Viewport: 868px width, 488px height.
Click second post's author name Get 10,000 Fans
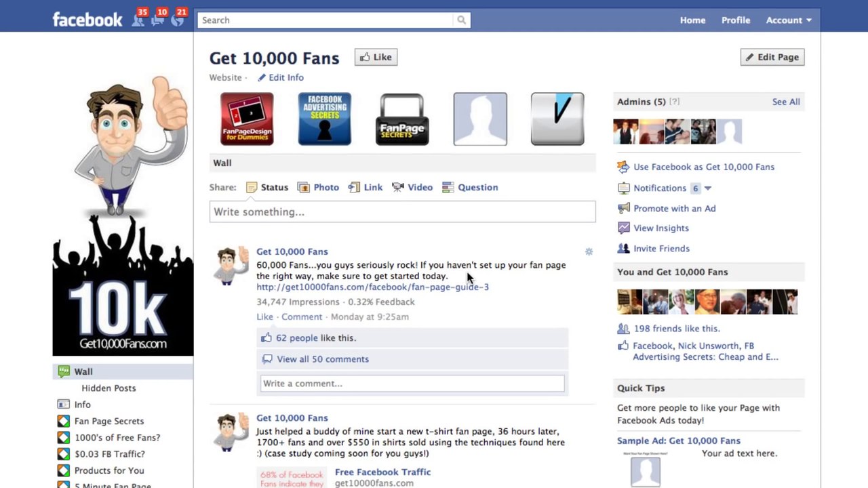pos(292,418)
